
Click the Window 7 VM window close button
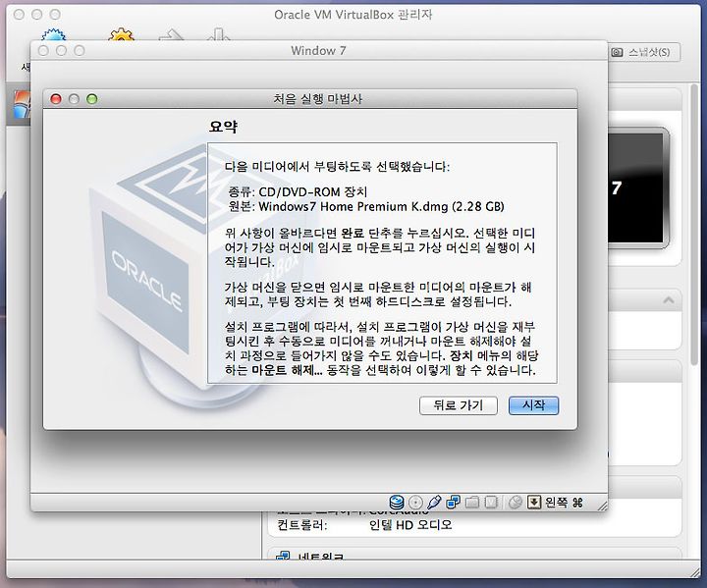coord(43,50)
